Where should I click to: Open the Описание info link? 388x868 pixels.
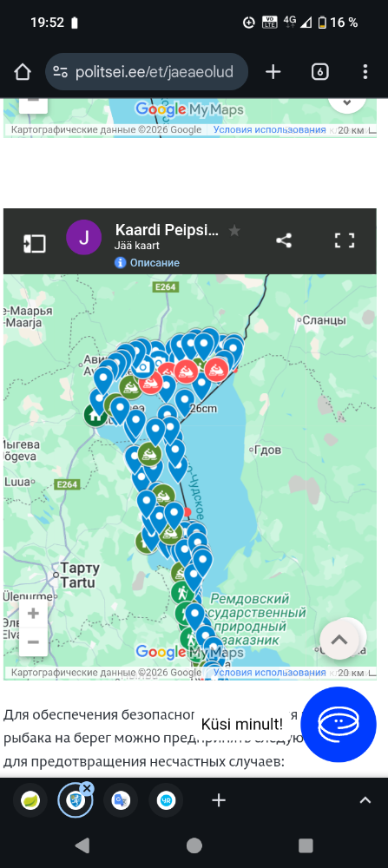click(x=148, y=263)
